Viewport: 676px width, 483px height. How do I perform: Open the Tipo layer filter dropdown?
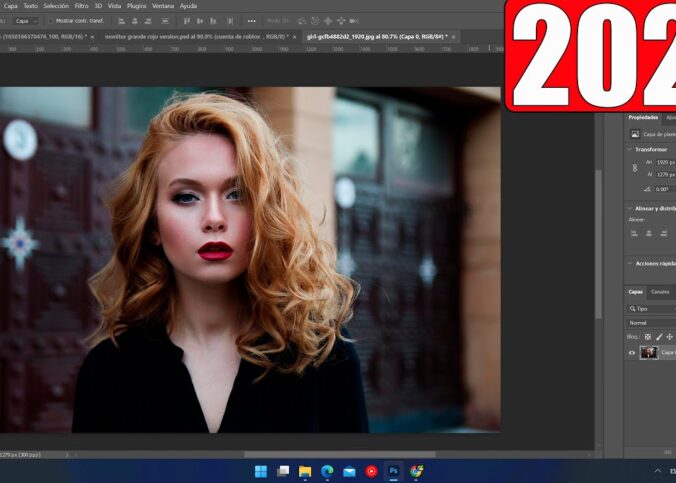click(651, 309)
